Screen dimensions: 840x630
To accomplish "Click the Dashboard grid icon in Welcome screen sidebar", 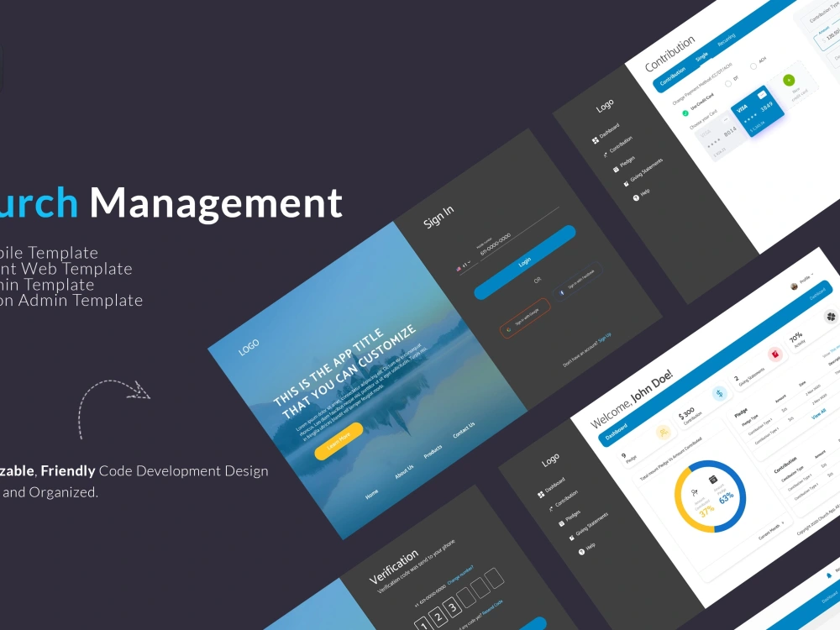I will coord(540,495).
